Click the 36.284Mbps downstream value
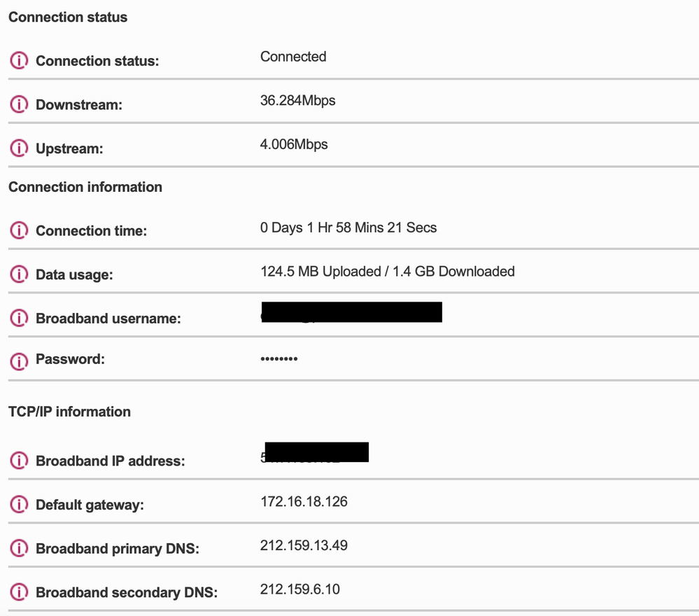This screenshot has width=699, height=616. pyautogui.click(x=297, y=100)
